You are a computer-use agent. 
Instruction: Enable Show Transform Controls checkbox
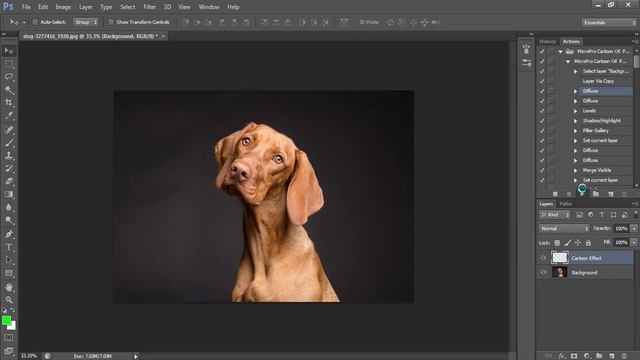[111, 22]
